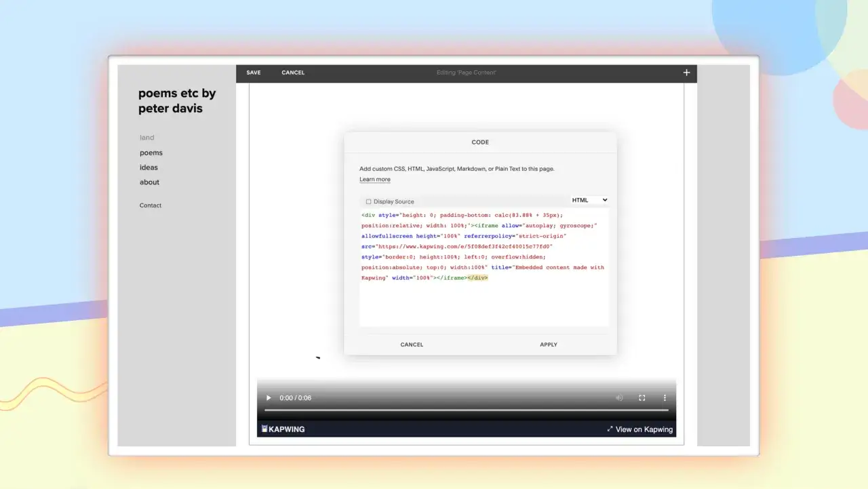
Task: Click the plus icon in the top toolbar
Action: pyautogui.click(x=686, y=72)
